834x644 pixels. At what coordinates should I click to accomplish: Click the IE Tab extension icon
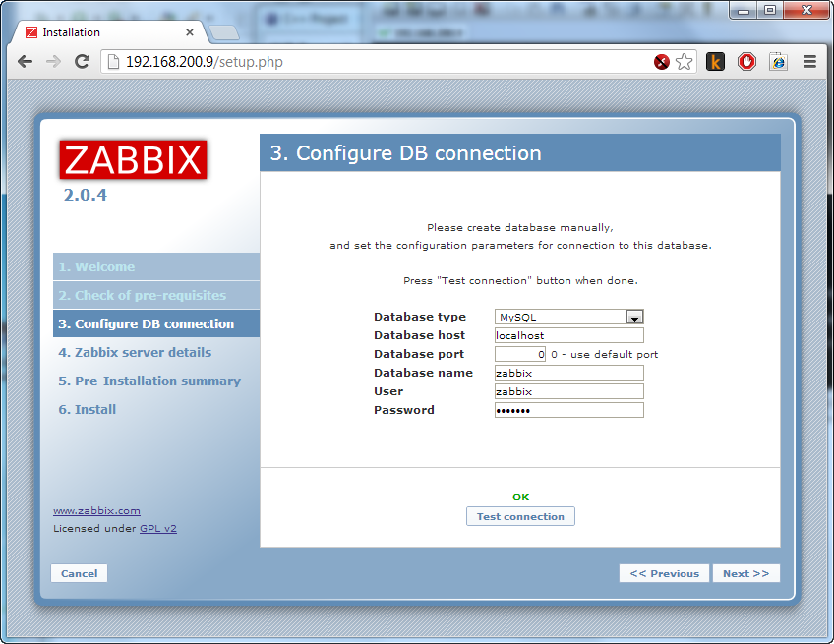778,62
